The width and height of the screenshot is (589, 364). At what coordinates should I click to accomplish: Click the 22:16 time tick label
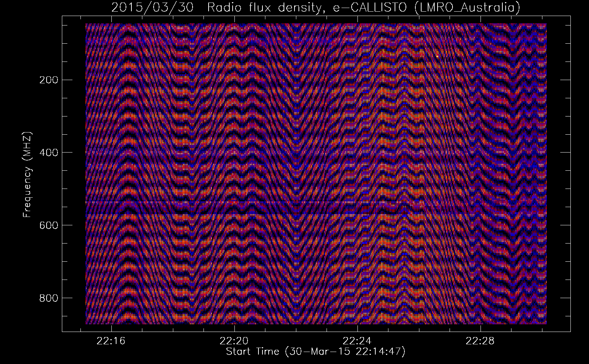coord(111,341)
